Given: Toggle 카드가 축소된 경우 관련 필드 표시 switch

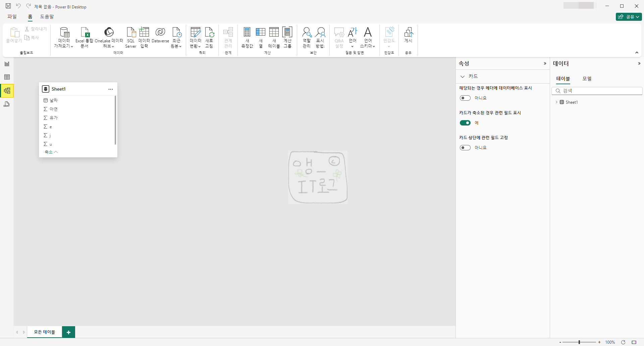Looking at the screenshot, I should pyautogui.click(x=465, y=123).
